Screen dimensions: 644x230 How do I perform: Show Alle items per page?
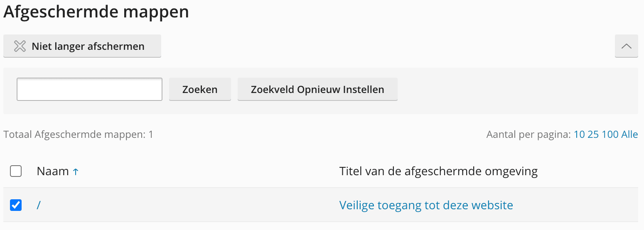click(x=629, y=135)
